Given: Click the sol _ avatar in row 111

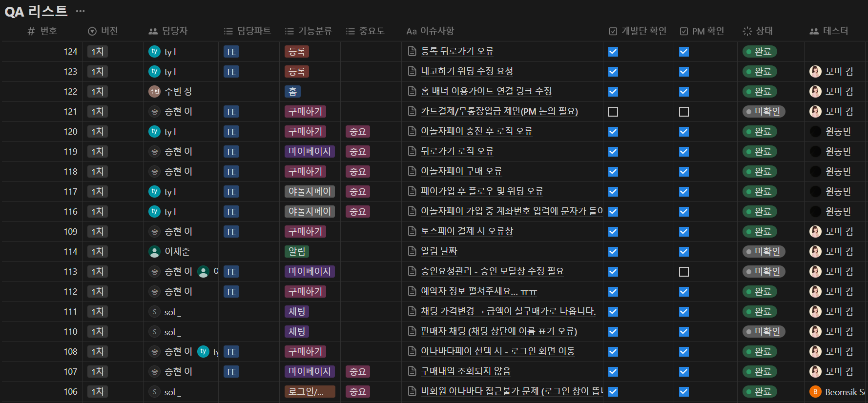Looking at the screenshot, I should pyautogui.click(x=154, y=311).
